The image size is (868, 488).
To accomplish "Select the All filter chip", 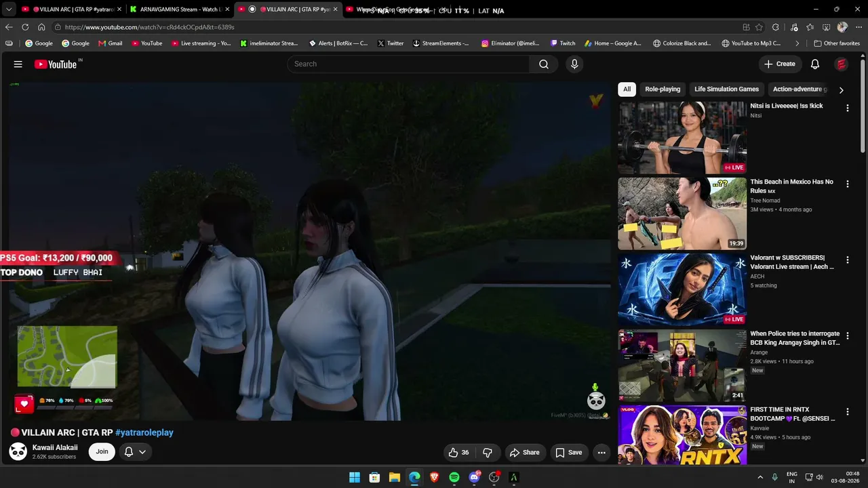I will (x=627, y=89).
